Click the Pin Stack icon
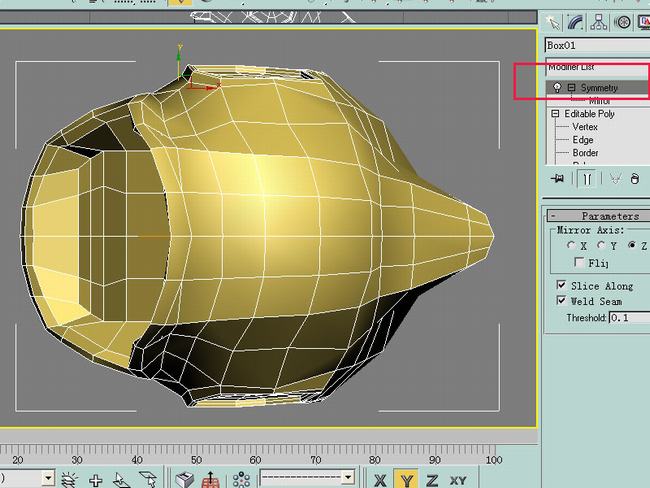The height and width of the screenshot is (488, 650). click(x=558, y=179)
